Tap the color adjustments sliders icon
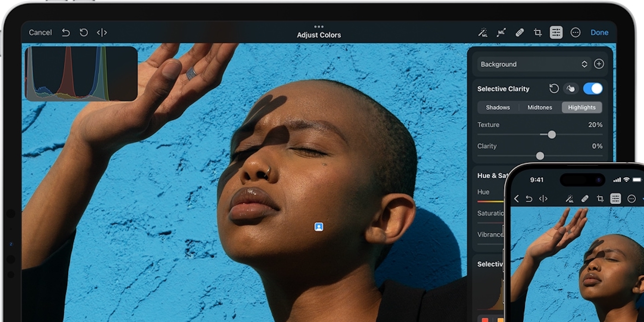The width and height of the screenshot is (644, 322). [556, 32]
